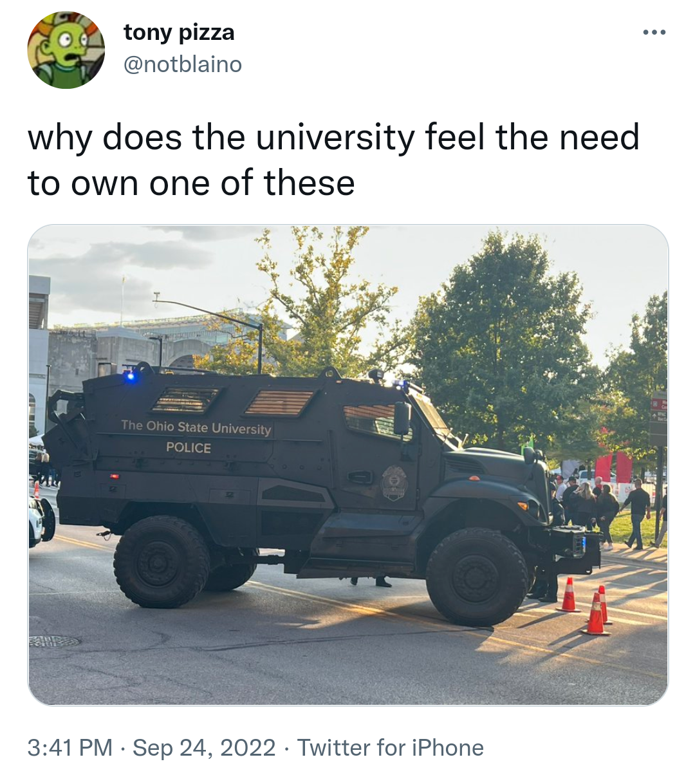The height and width of the screenshot is (784, 695).
Task: Click the manhole cover in the road
Action: pos(54,641)
